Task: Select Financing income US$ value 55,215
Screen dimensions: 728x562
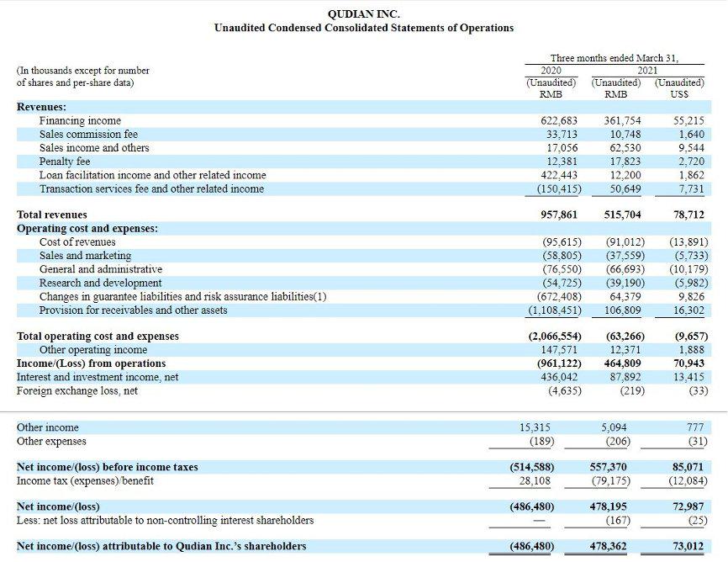Action: [x=688, y=121]
